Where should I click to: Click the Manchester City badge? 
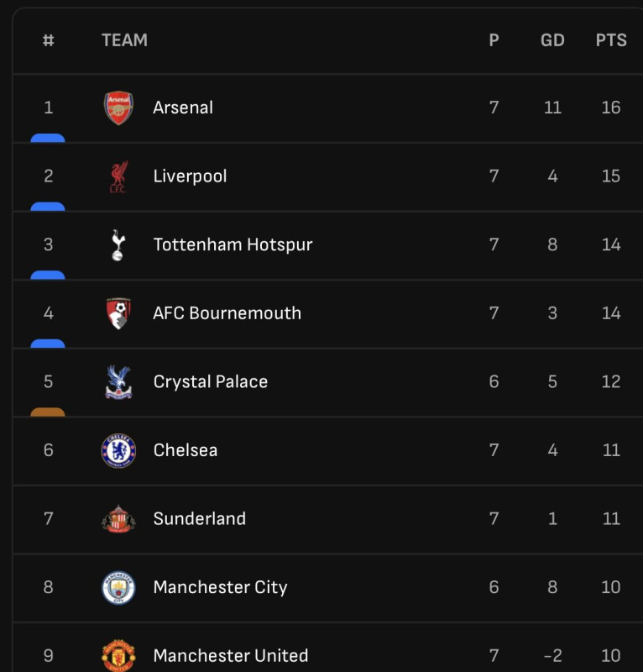(x=118, y=587)
